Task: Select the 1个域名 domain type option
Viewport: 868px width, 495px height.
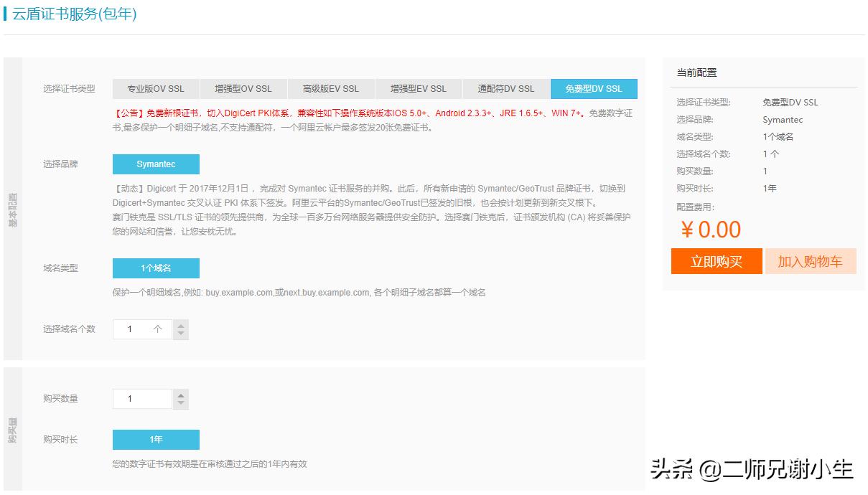Action: [x=156, y=268]
